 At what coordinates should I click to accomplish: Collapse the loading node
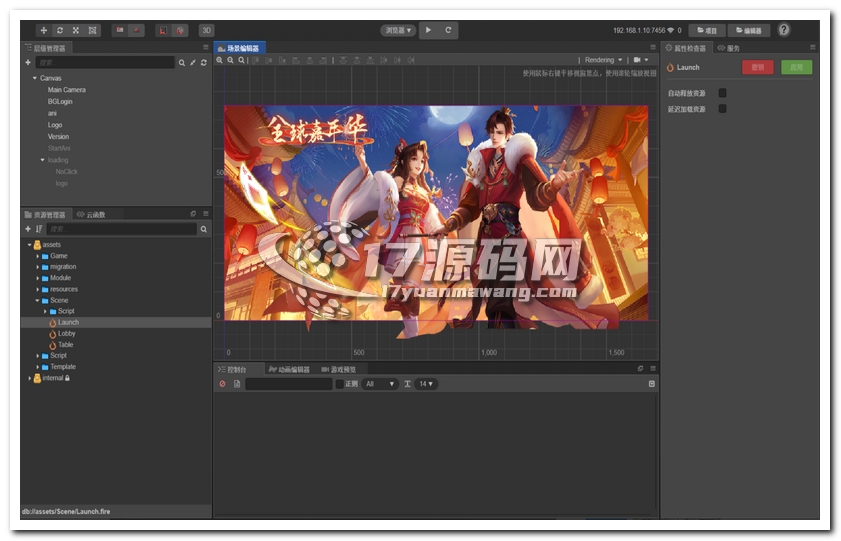42,160
